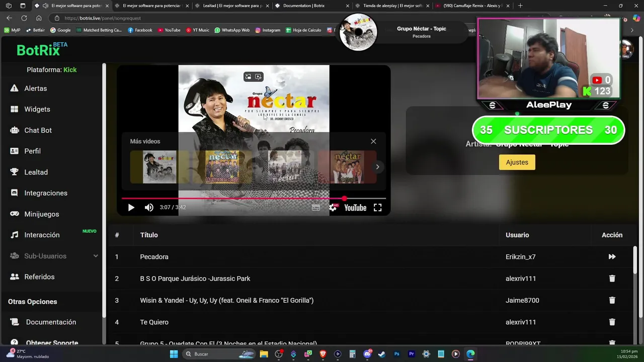
Task: Show next suggested videos with arrow
Action: tap(377, 167)
